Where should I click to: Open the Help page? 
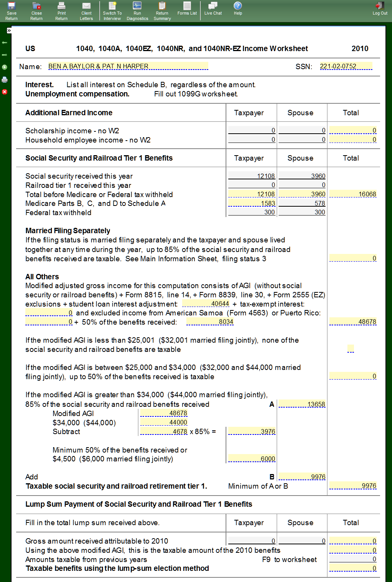tap(238, 8)
